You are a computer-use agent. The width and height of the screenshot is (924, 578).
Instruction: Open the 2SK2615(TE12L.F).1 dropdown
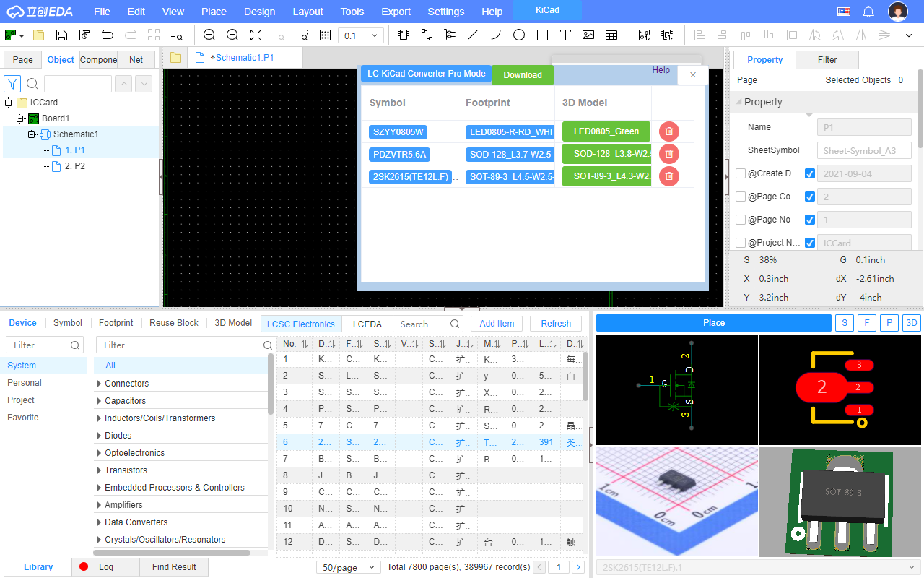point(758,567)
